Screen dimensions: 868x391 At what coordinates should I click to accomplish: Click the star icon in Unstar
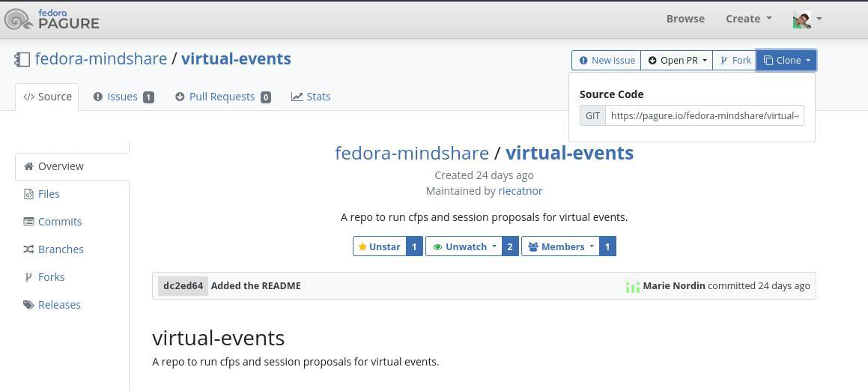click(x=362, y=246)
